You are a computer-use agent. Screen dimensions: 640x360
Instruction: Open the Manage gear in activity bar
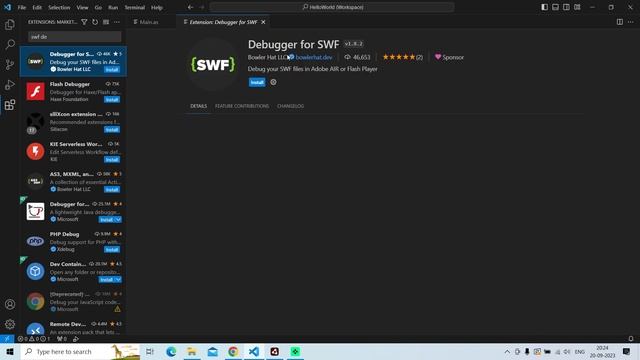10,324
